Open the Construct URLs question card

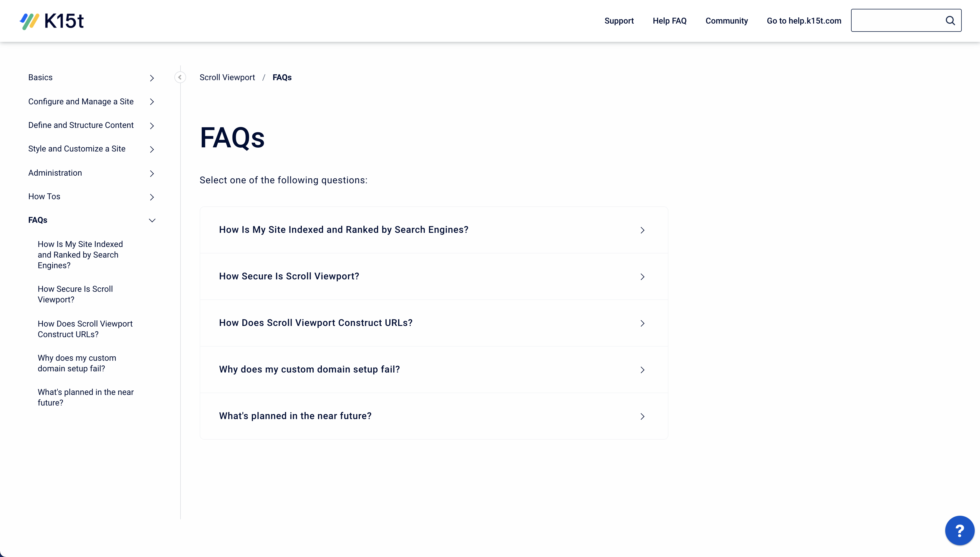[434, 323]
